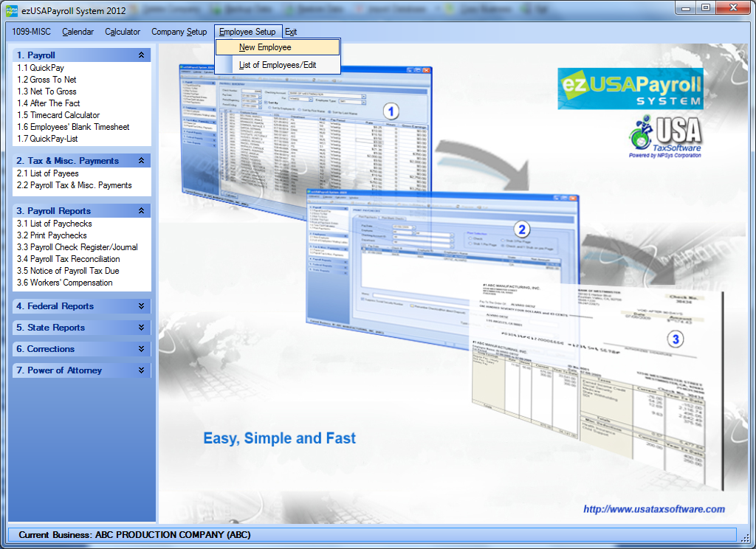Image resolution: width=756 pixels, height=549 pixels.
Task: Collapse the Payroll Reports panel
Action: click(x=141, y=211)
